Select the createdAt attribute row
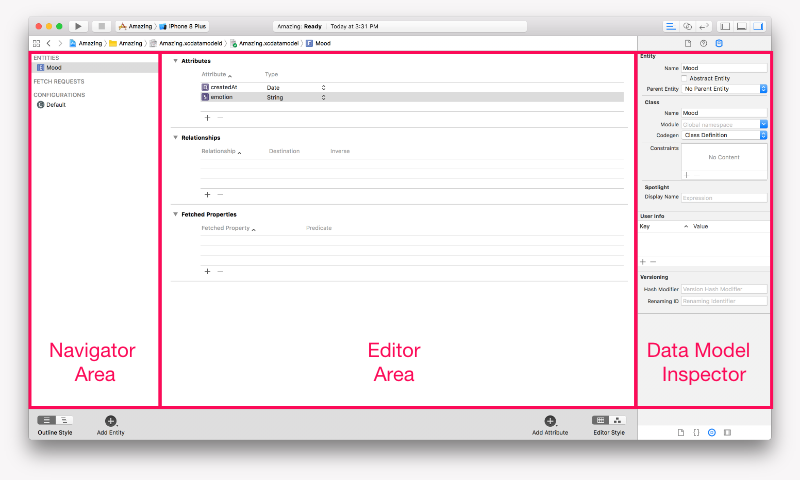This screenshot has width=800, height=480. (412, 87)
